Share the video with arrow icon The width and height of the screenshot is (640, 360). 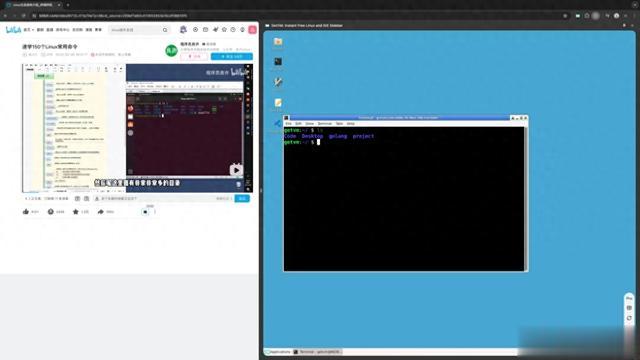[100, 211]
